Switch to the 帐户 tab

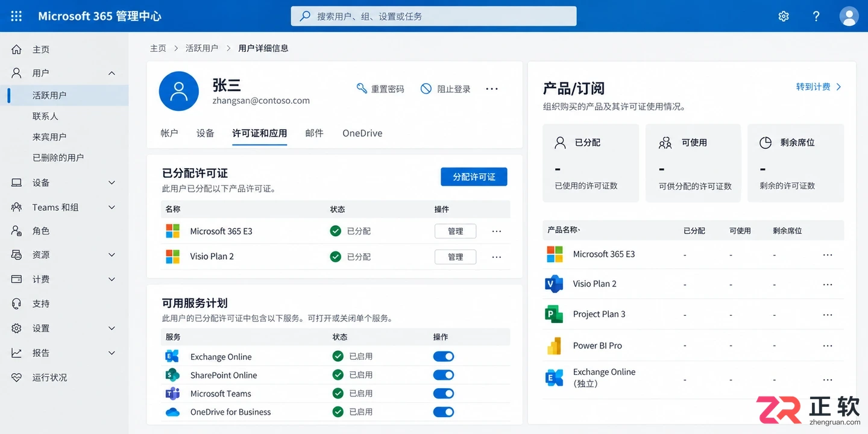coord(169,133)
